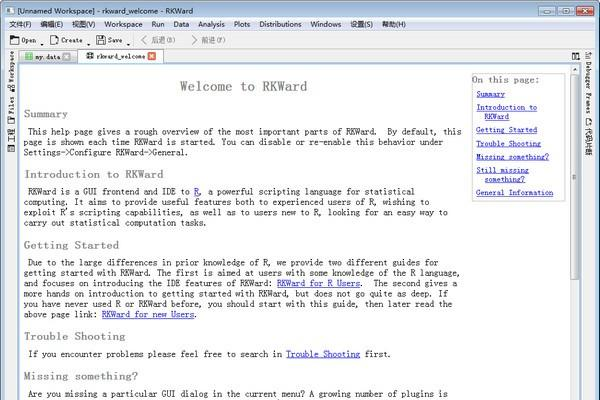Expand the Create button dropdown arrow
This screenshot has height=400, width=600.
coord(88,44)
